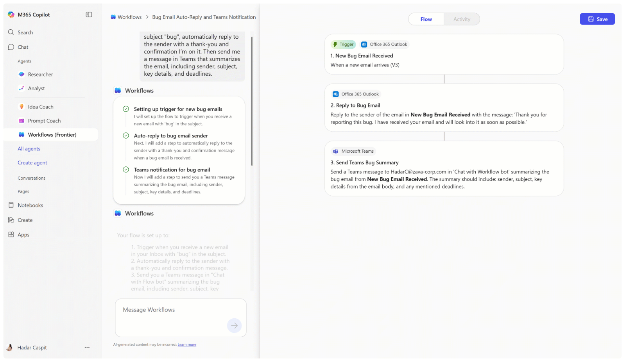Click the Workflows breadcrumb link
This screenshot has height=364, width=627.
coord(130,17)
